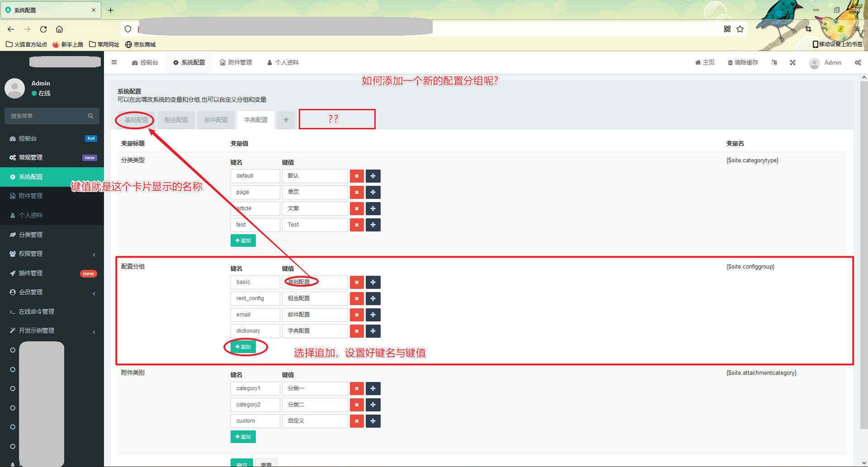The width and height of the screenshot is (868, 467).
Task: Delete the test row using its red x icon
Action: tap(357, 225)
